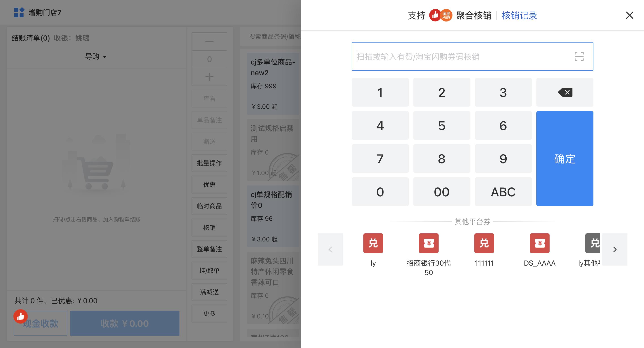Close the 聚合核销 panel with X

629,15
